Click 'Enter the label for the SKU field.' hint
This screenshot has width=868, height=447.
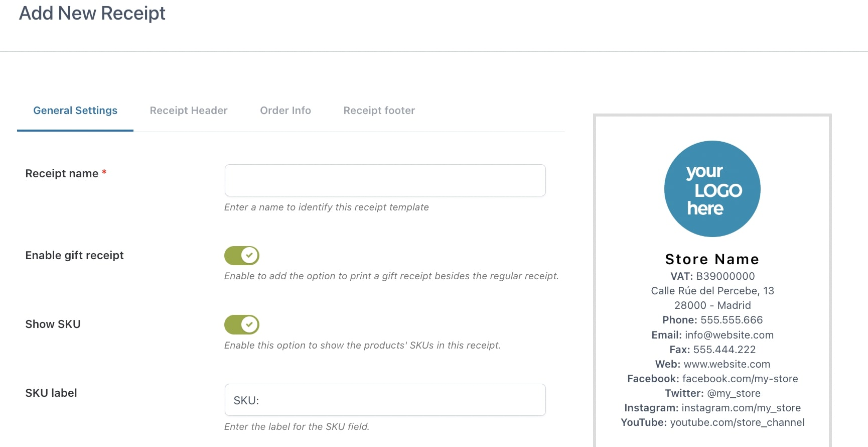point(297,427)
